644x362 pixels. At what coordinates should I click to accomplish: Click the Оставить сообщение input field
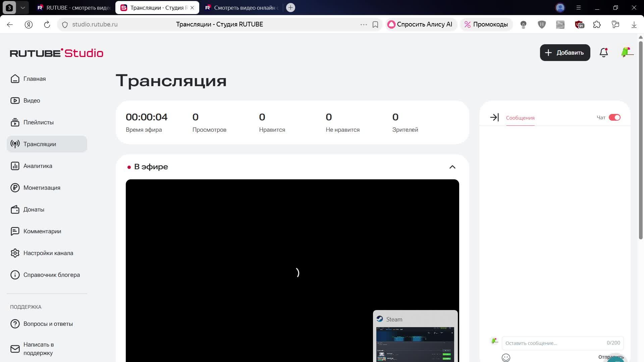(x=553, y=343)
